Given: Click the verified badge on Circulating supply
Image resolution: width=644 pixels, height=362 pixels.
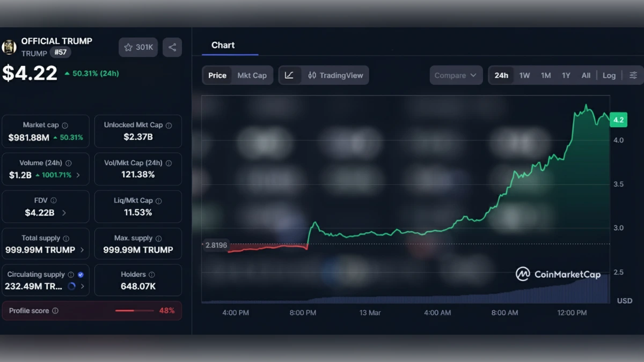Looking at the screenshot, I should [81, 274].
